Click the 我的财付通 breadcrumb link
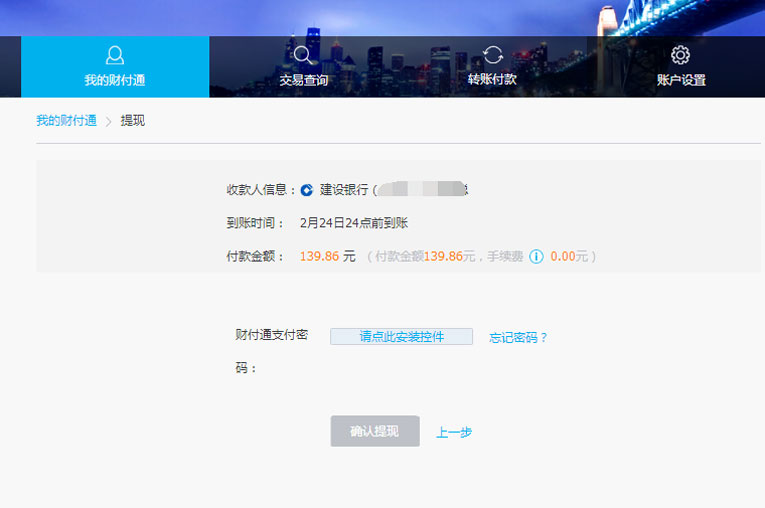The width and height of the screenshot is (765, 508). tap(66, 121)
